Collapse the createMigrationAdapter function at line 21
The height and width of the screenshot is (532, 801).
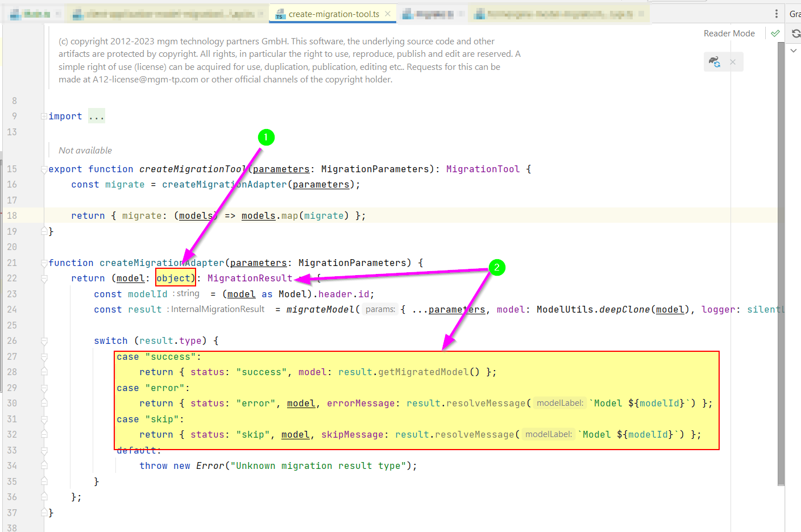[44, 263]
